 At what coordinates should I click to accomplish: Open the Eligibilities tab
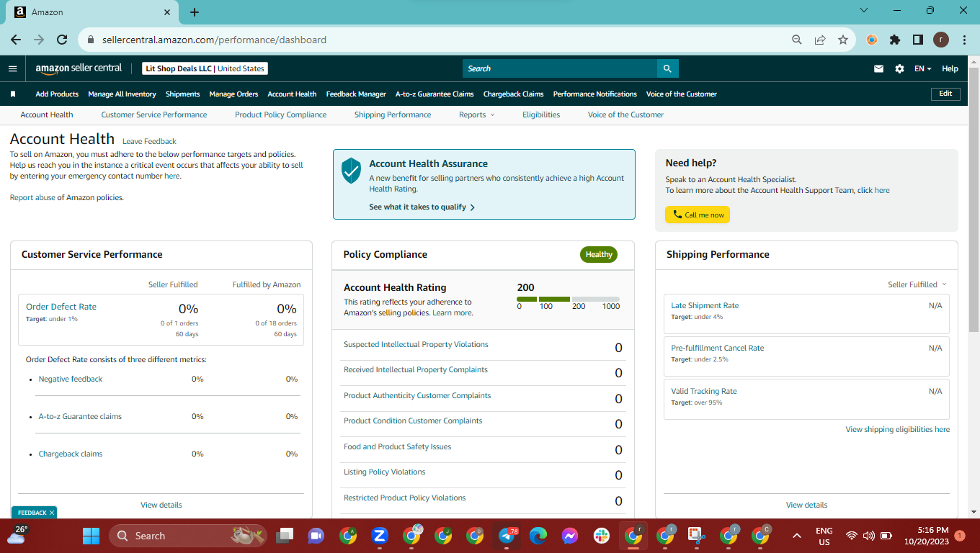click(x=541, y=114)
